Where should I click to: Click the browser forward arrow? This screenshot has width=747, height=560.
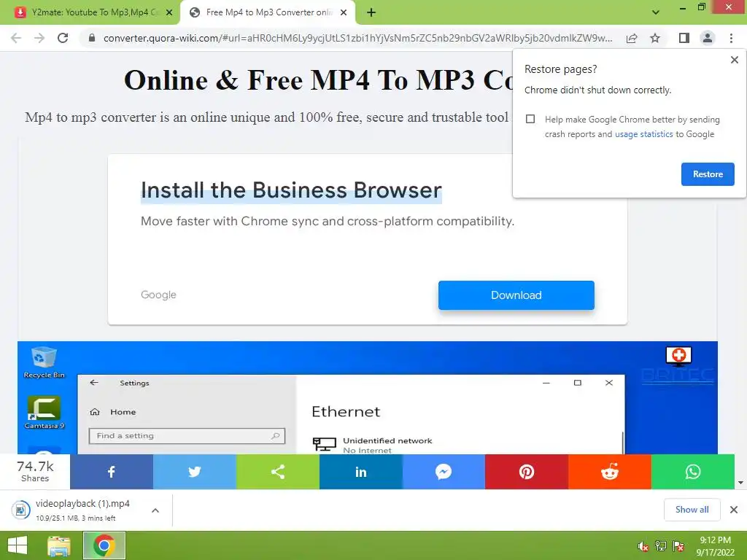pyautogui.click(x=39, y=38)
